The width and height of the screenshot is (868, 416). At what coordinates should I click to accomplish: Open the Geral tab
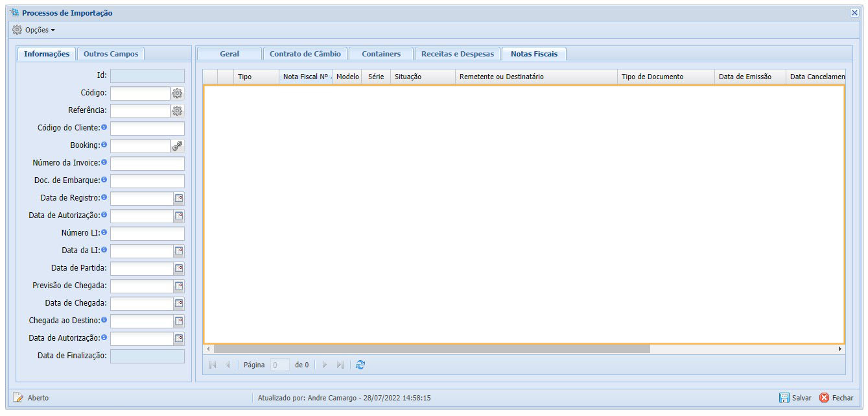tap(229, 54)
